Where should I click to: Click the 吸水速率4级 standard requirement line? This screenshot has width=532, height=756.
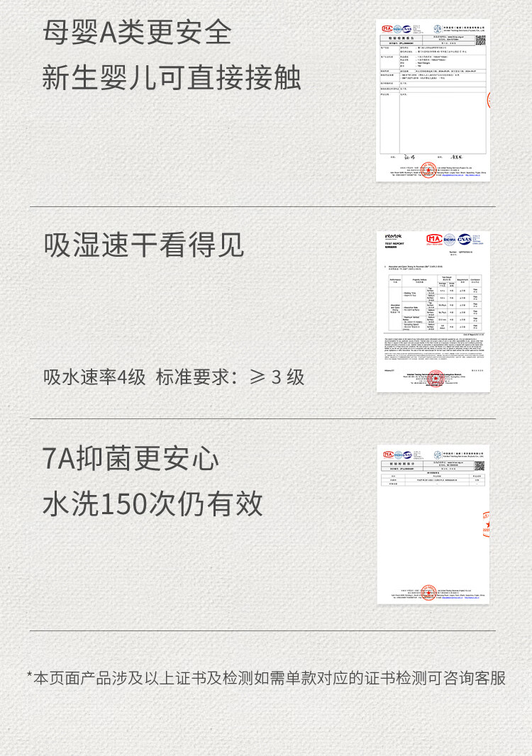pos(174,377)
